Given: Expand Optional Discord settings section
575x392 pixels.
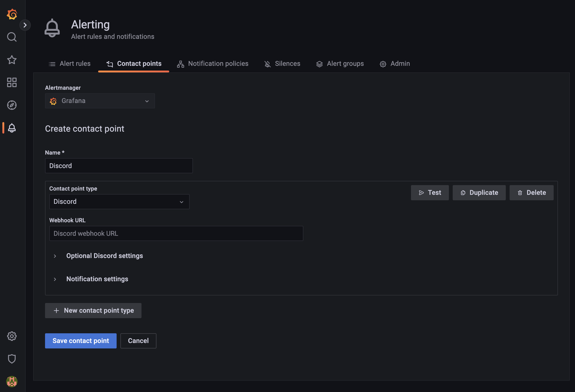Looking at the screenshot, I should tap(105, 256).
